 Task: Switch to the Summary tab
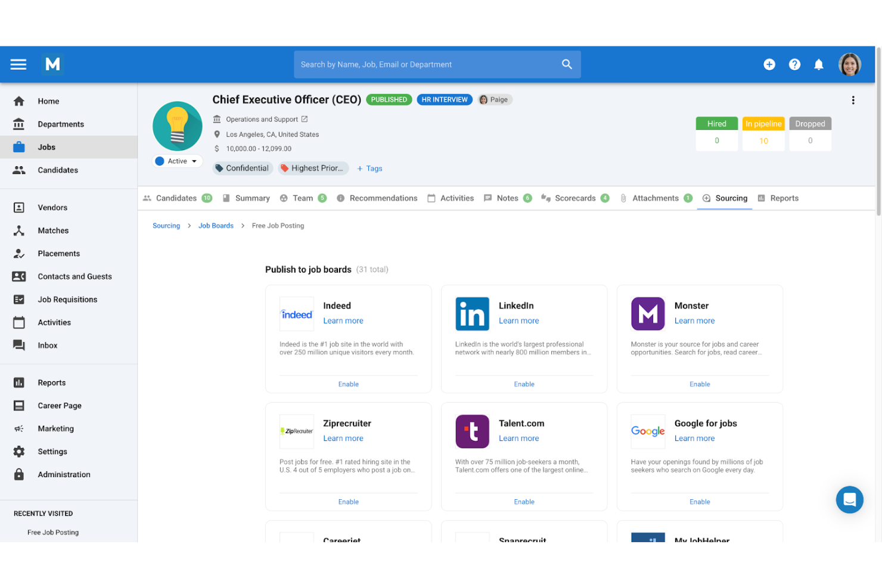point(246,198)
